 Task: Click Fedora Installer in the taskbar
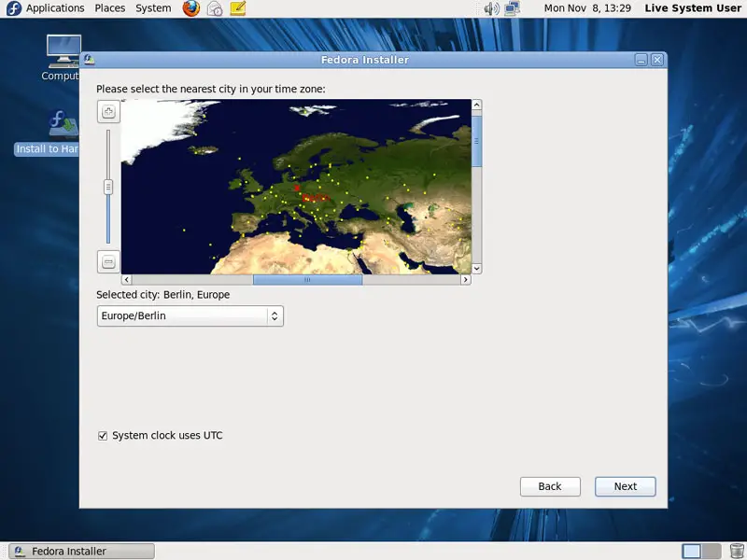coord(82,551)
